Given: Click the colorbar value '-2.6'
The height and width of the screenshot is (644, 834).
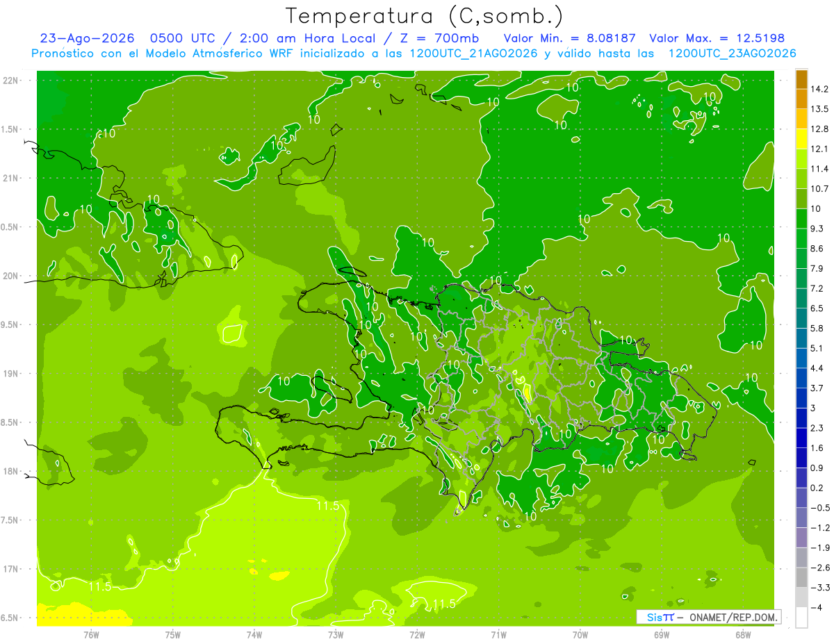Looking at the screenshot, I should pyautogui.click(x=820, y=568).
